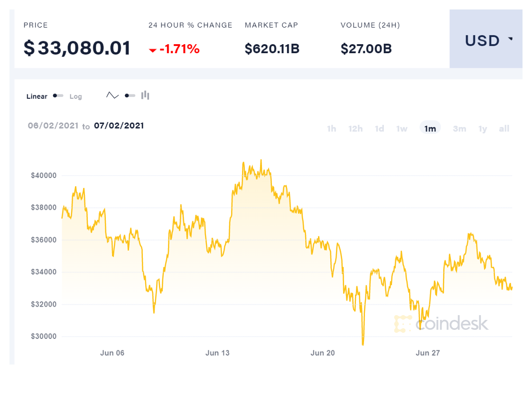Click the 06/02/2021 start date
This screenshot has height=393, width=532.
[52, 126]
